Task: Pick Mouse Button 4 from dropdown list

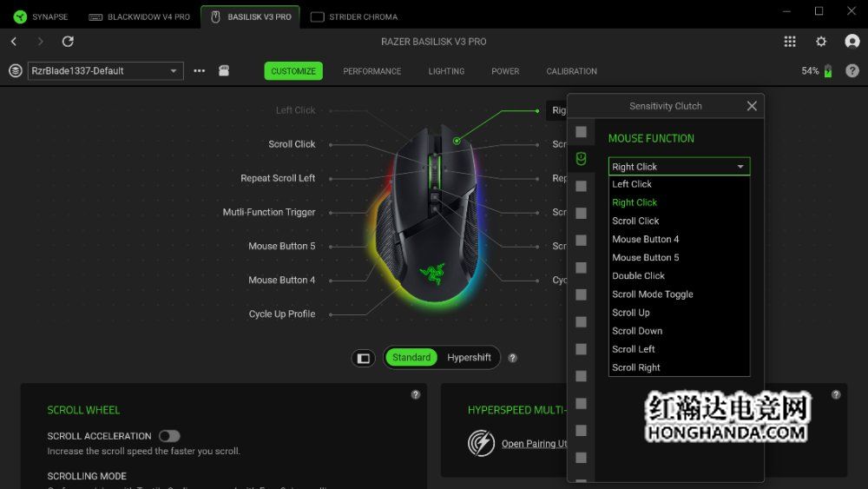Action: tap(680, 239)
